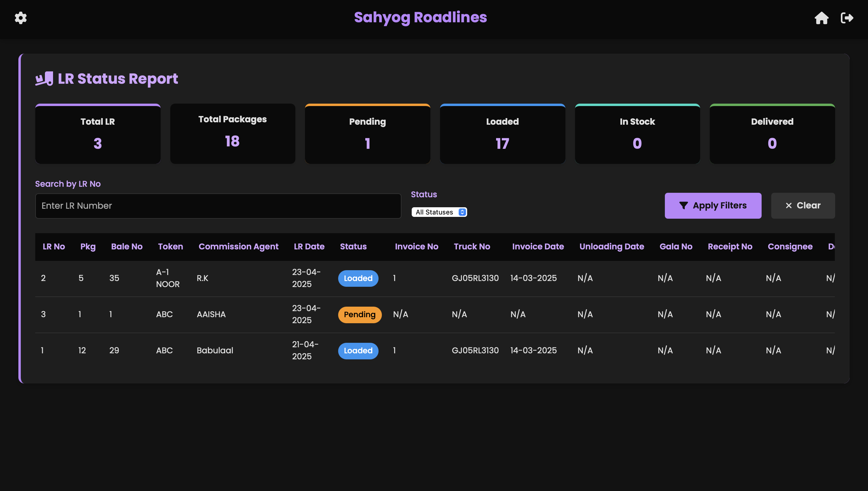
Task: Open settings via the gear icon
Action: [x=20, y=18]
